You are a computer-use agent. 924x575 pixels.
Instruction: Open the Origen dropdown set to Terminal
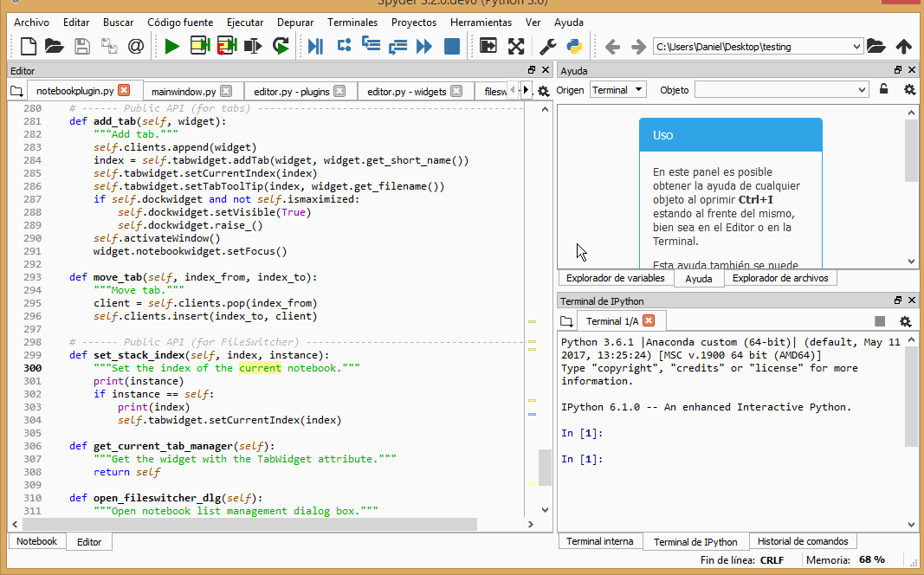[x=617, y=89]
